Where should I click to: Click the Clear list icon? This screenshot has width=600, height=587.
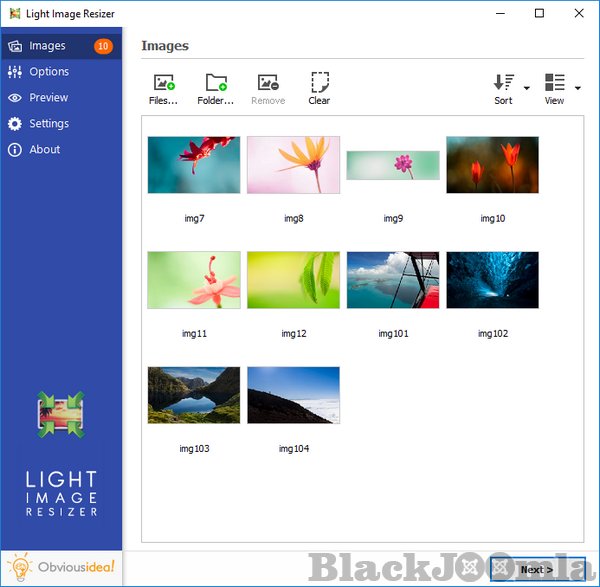click(x=319, y=83)
